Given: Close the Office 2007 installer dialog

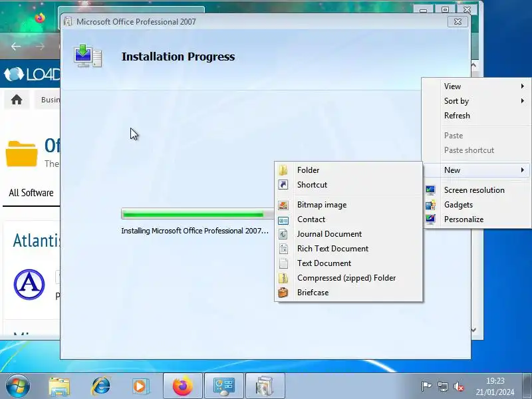Looking at the screenshot, I should pyautogui.click(x=458, y=22).
